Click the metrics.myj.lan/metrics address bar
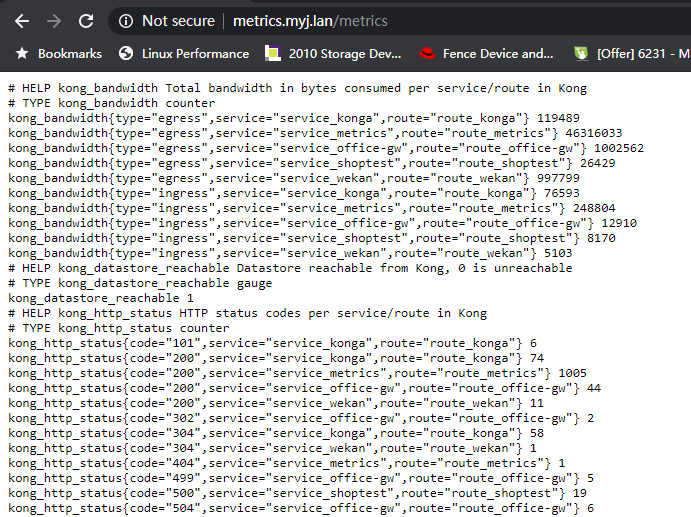Screen dimensions: 691x517 pyautogui.click(x=310, y=21)
